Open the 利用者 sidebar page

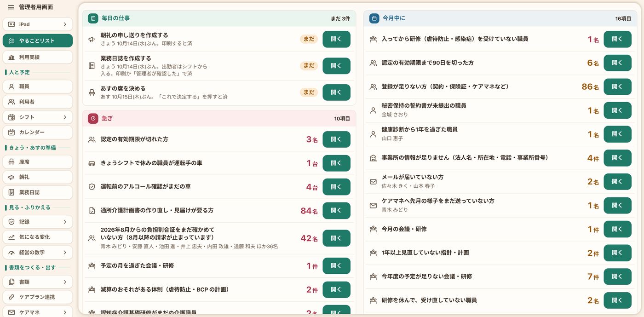[38, 102]
